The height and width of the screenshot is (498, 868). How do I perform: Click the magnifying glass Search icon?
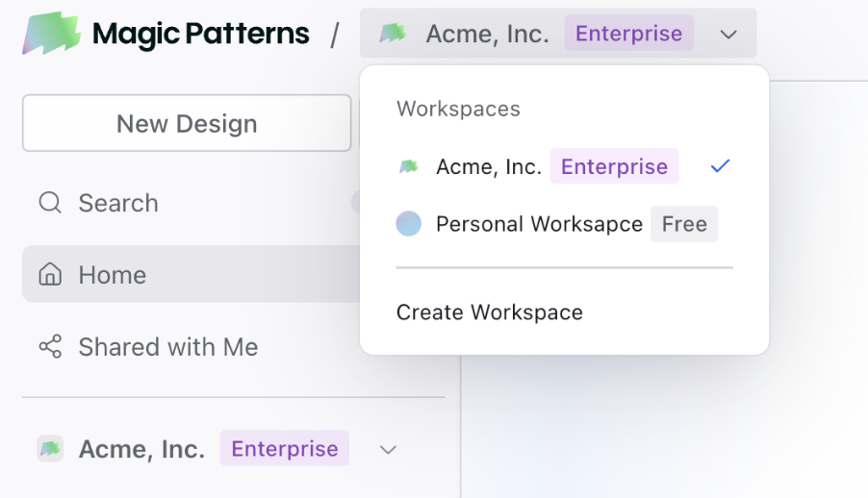(x=49, y=203)
